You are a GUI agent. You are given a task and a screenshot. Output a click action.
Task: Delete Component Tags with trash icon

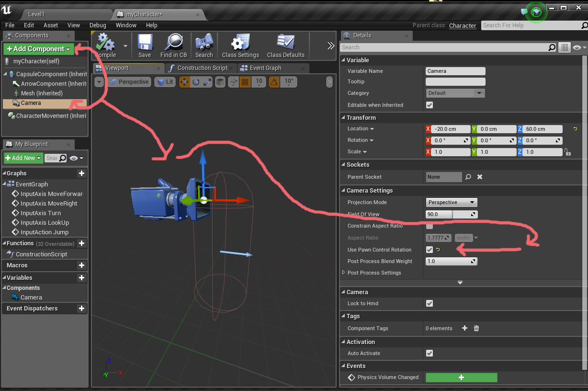tap(476, 328)
